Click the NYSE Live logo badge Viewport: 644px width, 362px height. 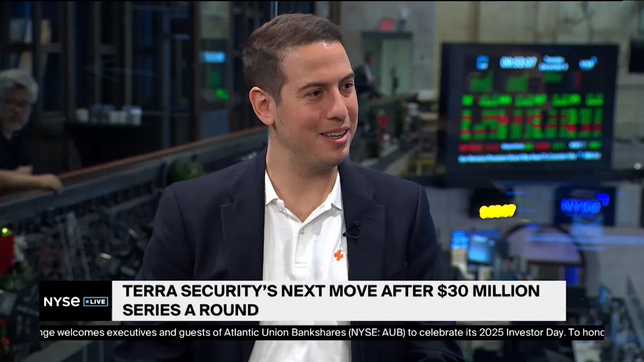click(75, 301)
